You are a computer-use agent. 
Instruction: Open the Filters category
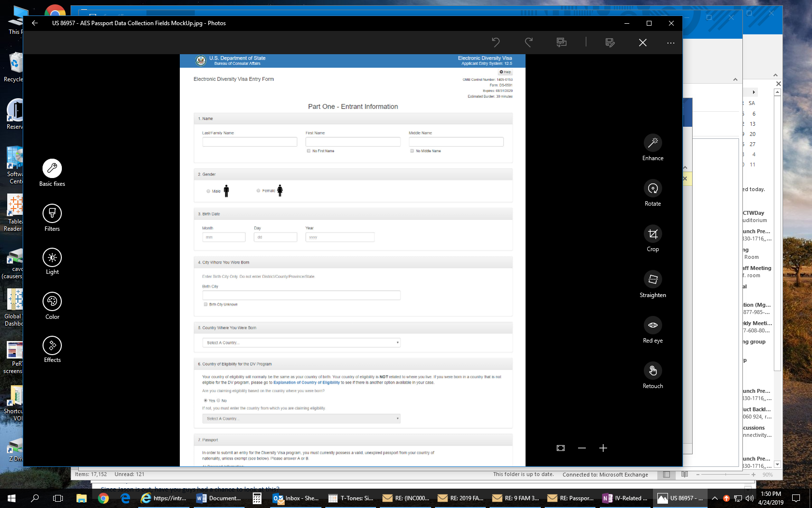(52, 213)
